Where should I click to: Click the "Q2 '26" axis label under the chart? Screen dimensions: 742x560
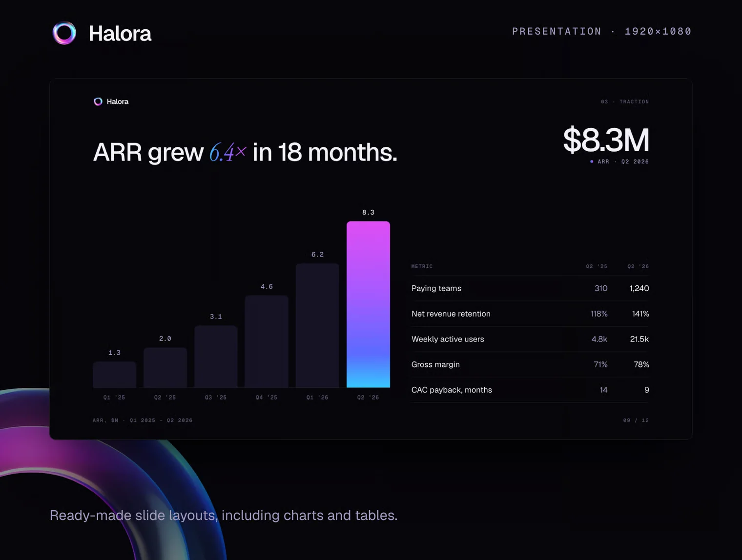[x=368, y=398]
